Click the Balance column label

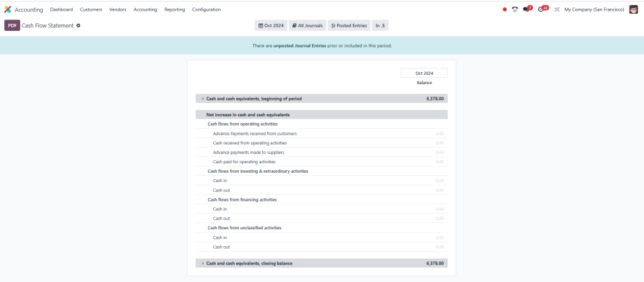(x=425, y=83)
